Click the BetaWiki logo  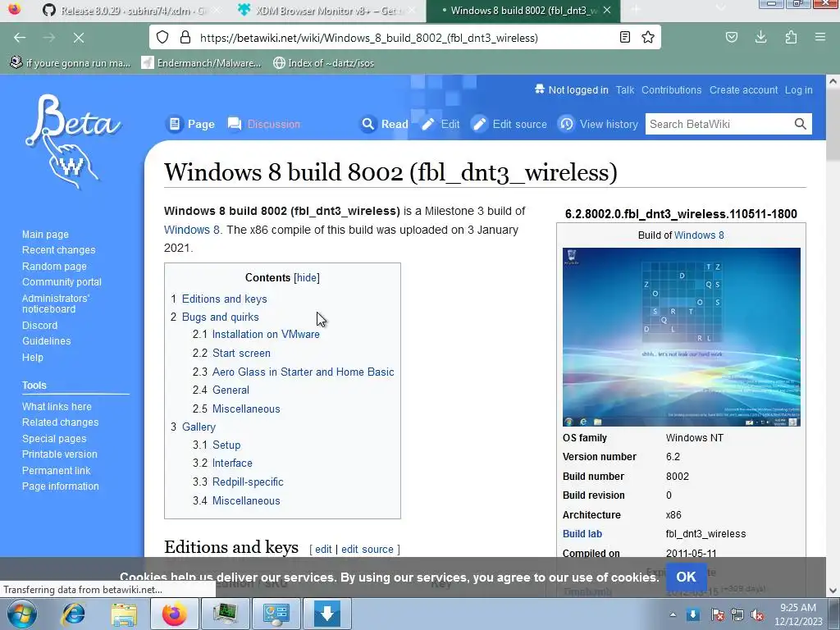point(73,143)
